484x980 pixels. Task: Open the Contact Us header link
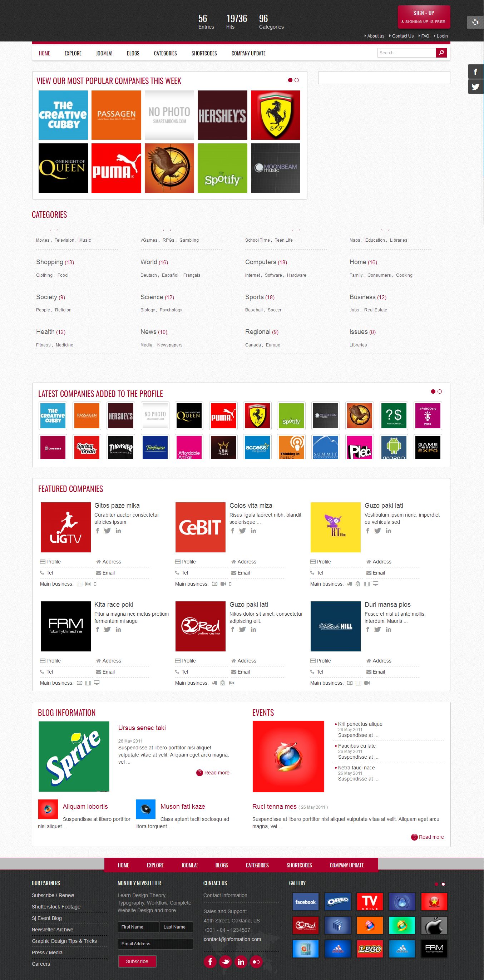pyautogui.click(x=402, y=36)
